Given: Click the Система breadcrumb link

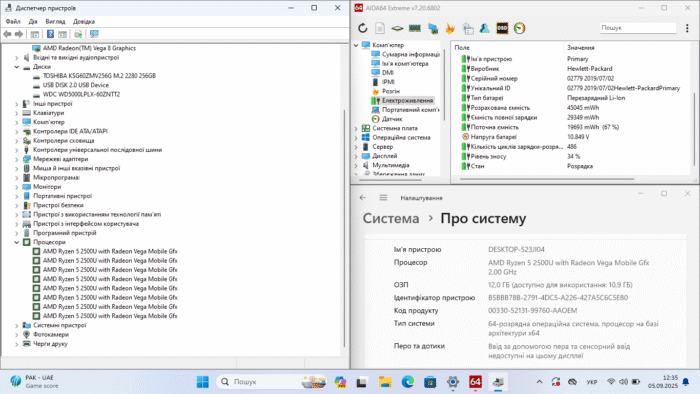Looking at the screenshot, I should pos(391,218).
